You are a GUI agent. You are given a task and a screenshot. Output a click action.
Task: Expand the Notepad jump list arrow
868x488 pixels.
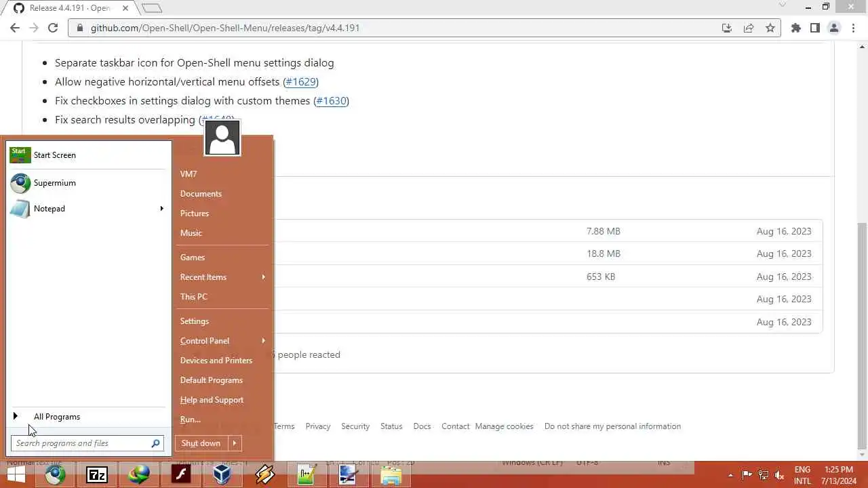click(161, 209)
